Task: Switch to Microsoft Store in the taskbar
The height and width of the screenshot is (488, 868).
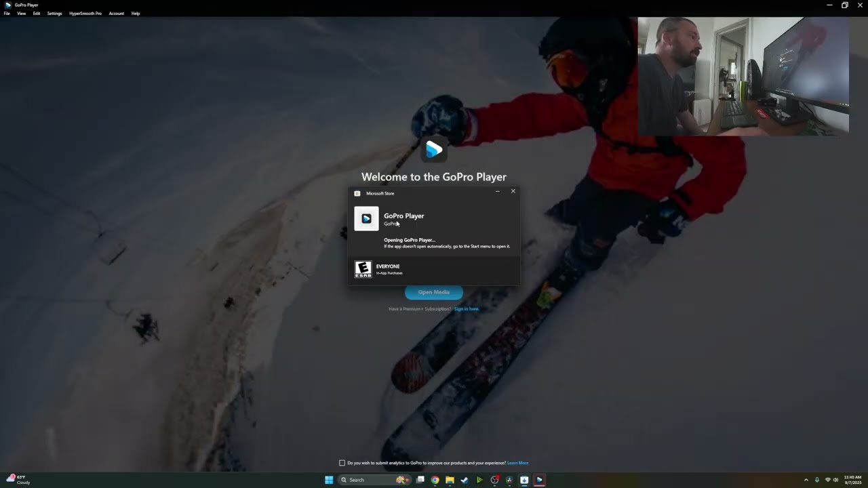Action: click(524, 480)
